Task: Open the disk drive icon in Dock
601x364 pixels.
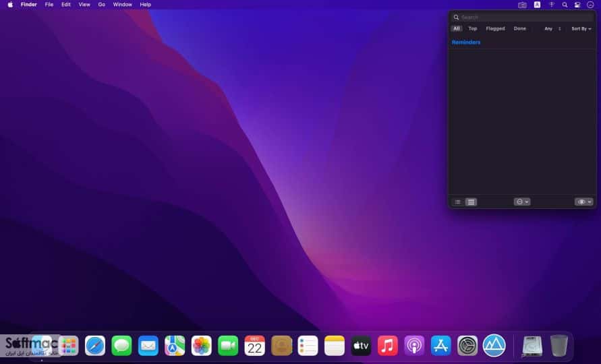Action: point(532,346)
